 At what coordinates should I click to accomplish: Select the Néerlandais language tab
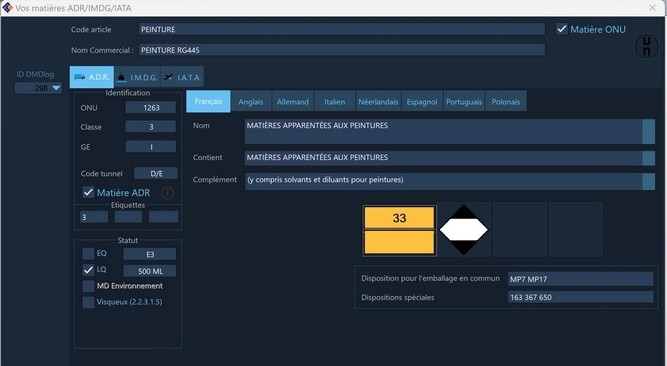tap(378, 101)
